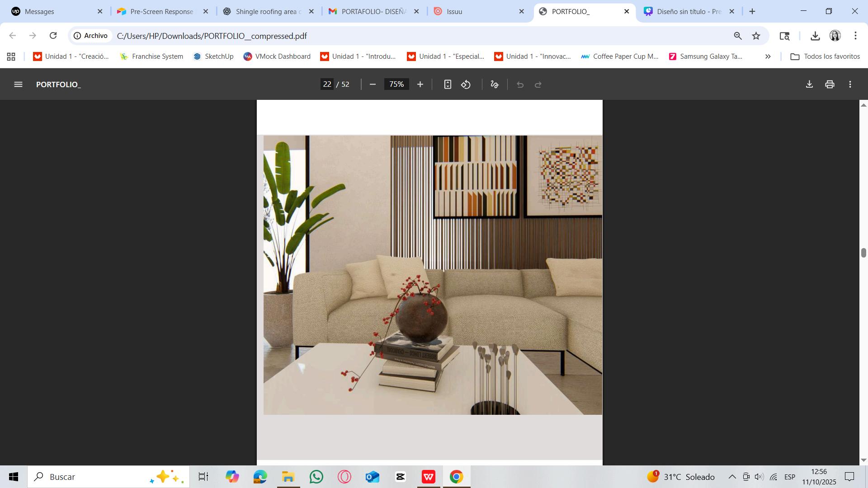The height and width of the screenshot is (488, 868).
Task: Toggle the draw annotation tool
Action: pyautogui.click(x=495, y=84)
